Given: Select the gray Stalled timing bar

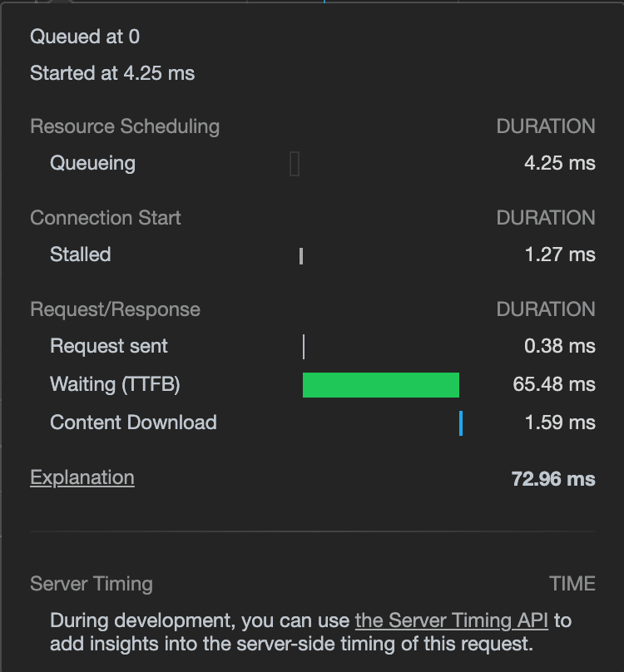Looking at the screenshot, I should pyautogui.click(x=301, y=255).
